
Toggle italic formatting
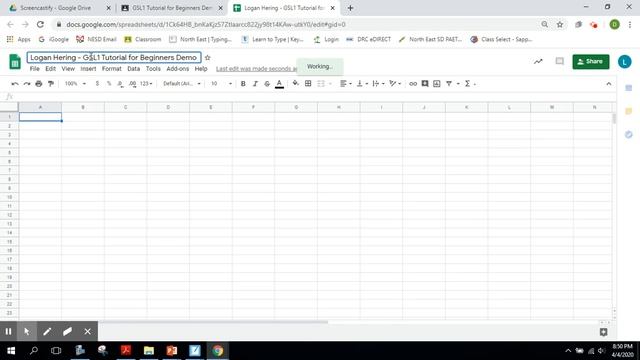point(255,84)
